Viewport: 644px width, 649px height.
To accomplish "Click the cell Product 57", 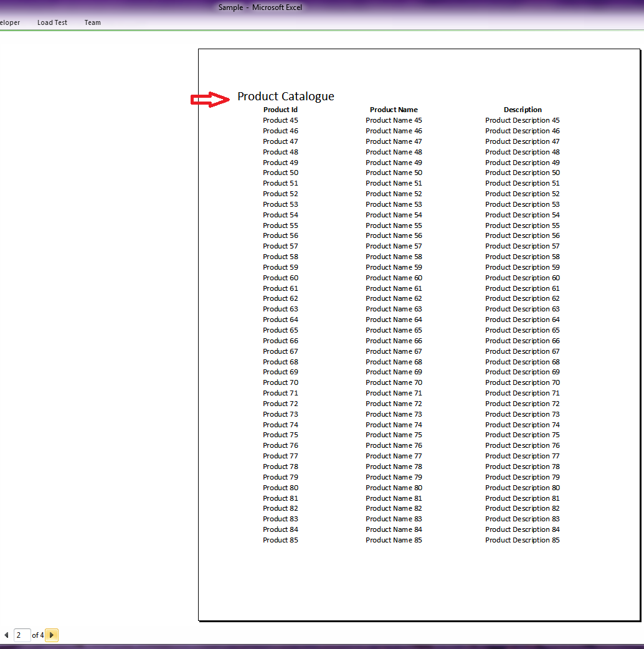I will [280, 246].
